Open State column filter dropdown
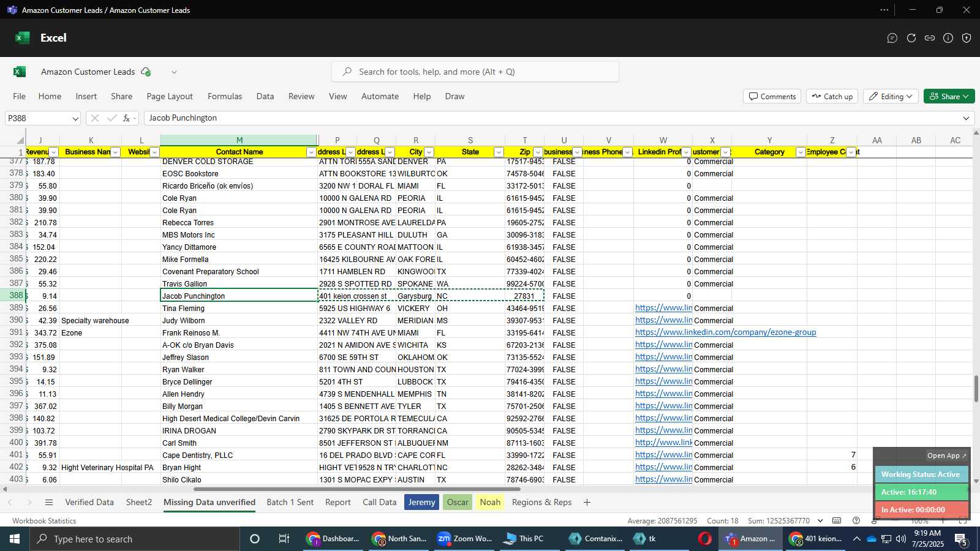The width and height of the screenshot is (980, 551). 499,152
